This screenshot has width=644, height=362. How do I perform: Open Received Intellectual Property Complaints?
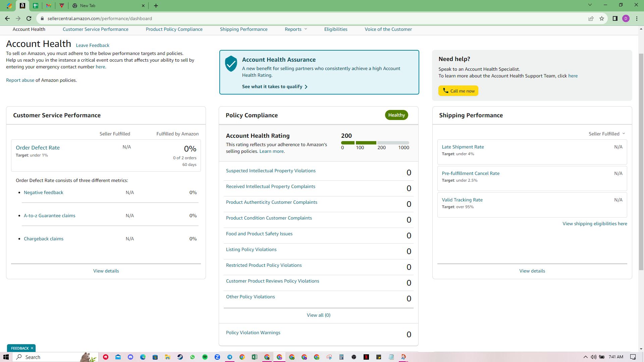coord(271,187)
